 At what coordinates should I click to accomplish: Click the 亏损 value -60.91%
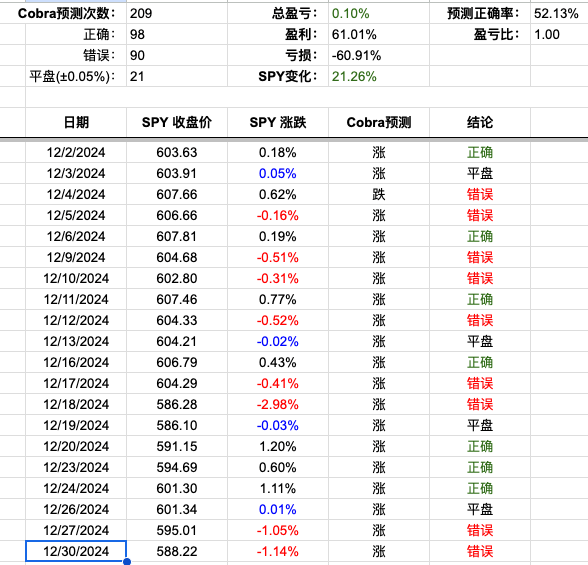pos(356,55)
